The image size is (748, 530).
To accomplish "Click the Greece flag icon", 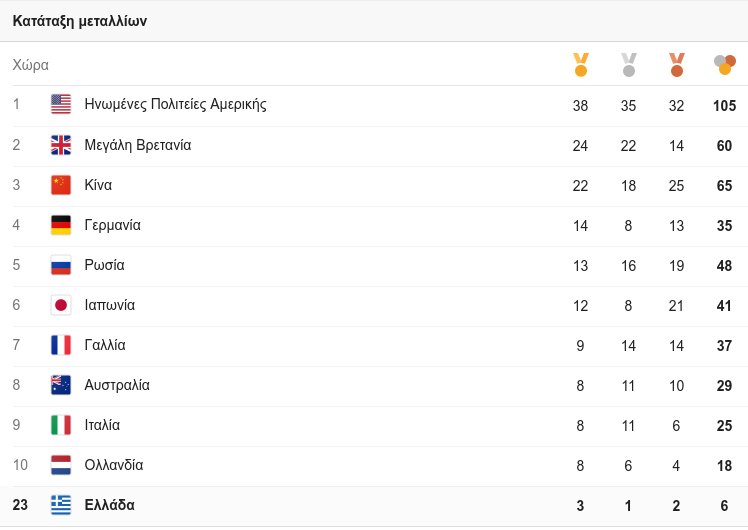I will pyautogui.click(x=61, y=506).
